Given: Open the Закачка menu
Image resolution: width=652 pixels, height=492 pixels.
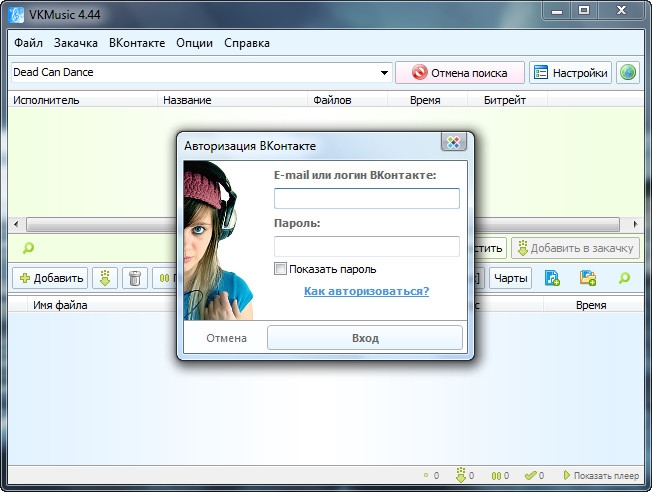Looking at the screenshot, I should pyautogui.click(x=76, y=43).
